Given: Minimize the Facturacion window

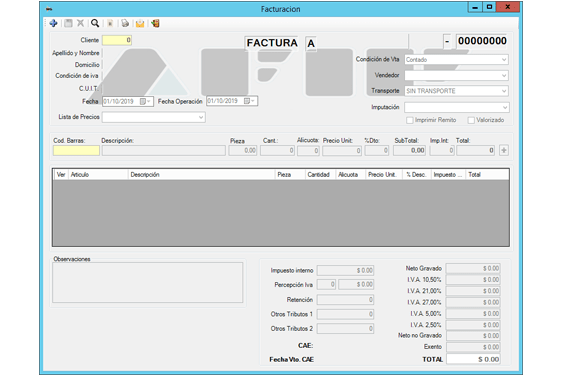Looking at the screenshot, I should point(475,7).
